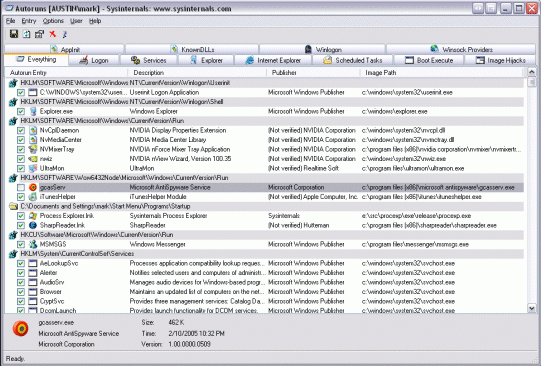Click the scrollbar up arrow
The height and width of the screenshot is (366, 541).
531,72
